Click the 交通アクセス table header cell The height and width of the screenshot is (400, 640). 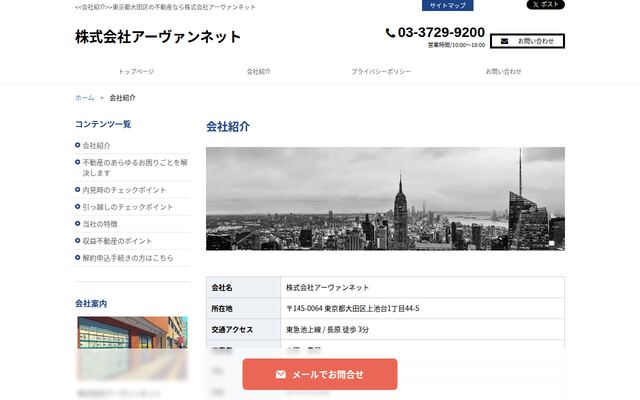pos(243,330)
